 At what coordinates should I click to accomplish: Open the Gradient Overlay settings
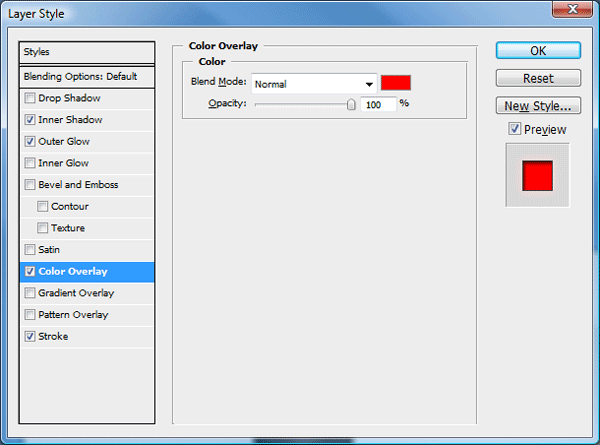point(76,293)
